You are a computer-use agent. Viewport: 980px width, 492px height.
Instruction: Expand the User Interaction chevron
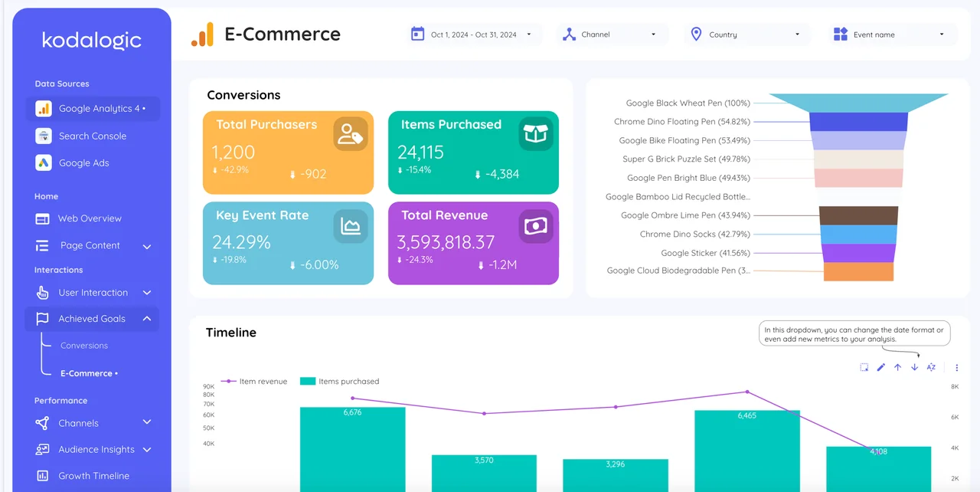[147, 293]
